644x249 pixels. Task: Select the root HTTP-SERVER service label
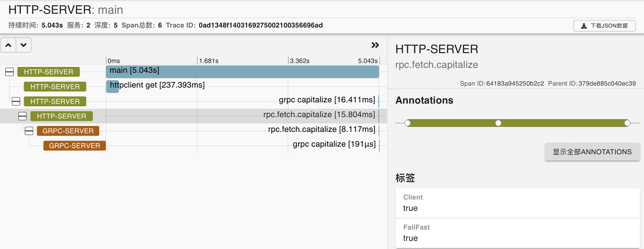pos(48,72)
